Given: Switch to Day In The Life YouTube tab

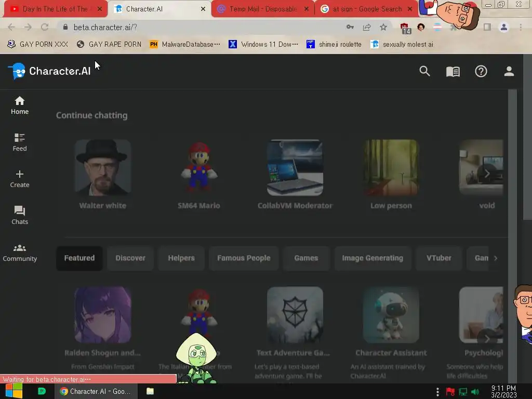Looking at the screenshot, I should 55,9.
